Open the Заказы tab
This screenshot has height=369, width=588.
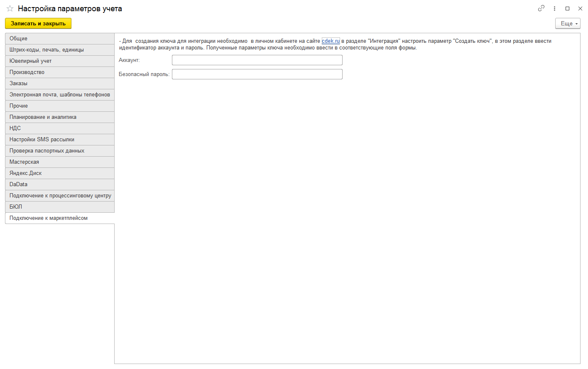60,84
